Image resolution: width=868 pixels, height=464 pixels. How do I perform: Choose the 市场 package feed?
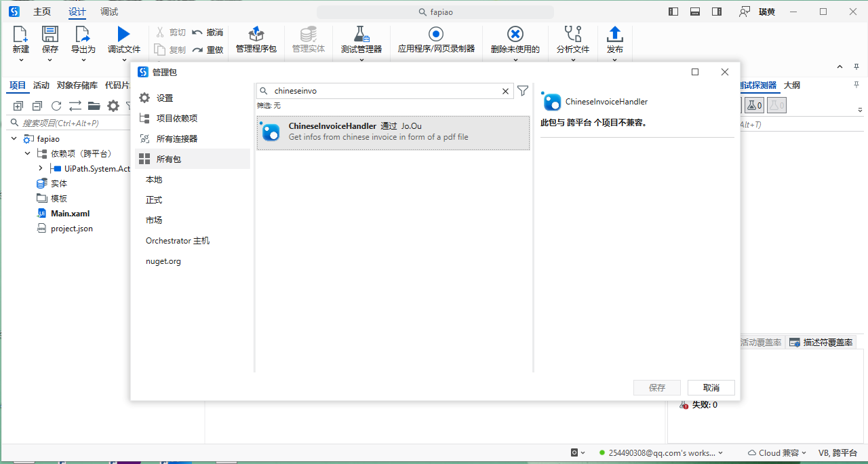pyautogui.click(x=154, y=220)
